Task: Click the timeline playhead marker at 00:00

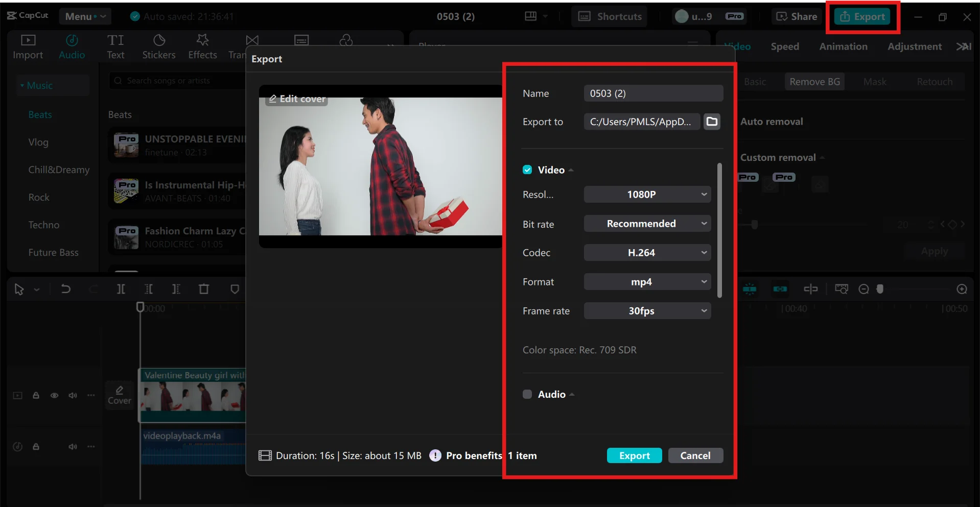Action: point(140,307)
